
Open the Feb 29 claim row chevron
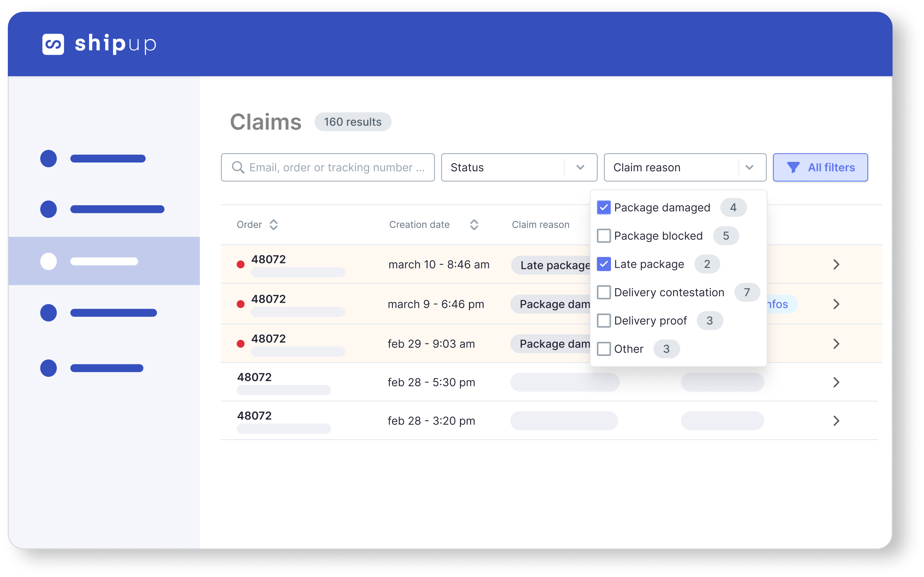pyautogui.click(x=836, y=344)
